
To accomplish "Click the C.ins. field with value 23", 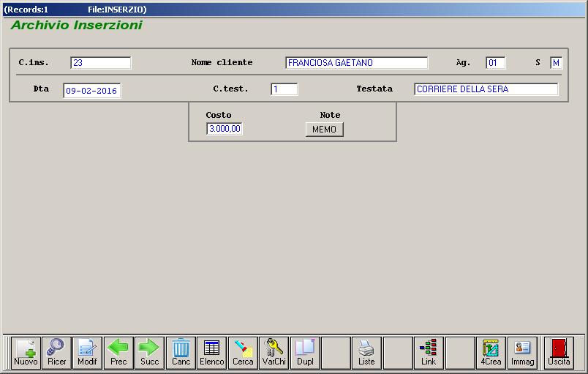I will pos(101,63).
